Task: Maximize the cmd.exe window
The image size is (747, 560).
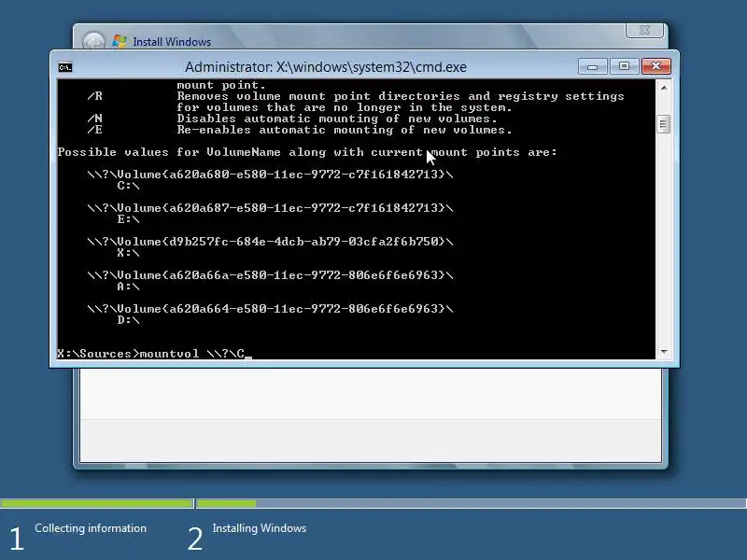Action: click(x=624, y=66)
